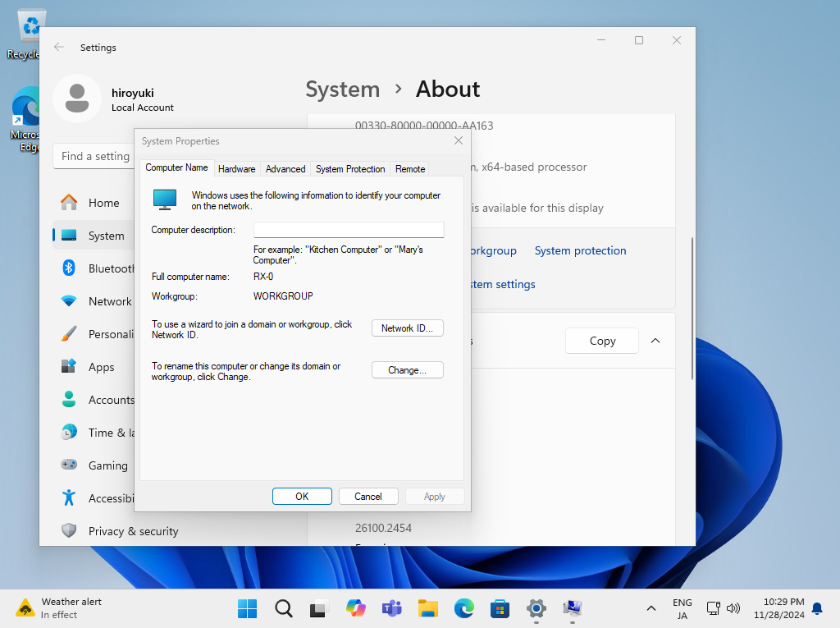Click the Settings window vertical scrollbar

click(x=692, y=309)
